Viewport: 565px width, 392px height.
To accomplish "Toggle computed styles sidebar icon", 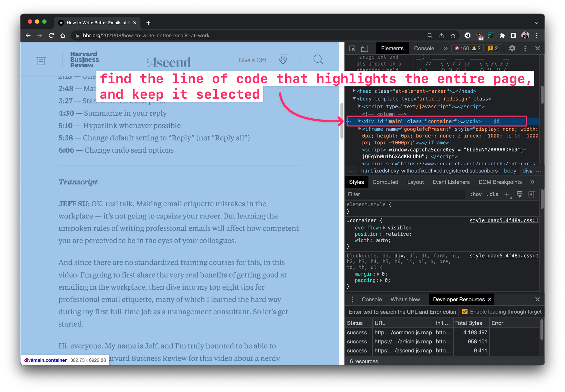I will click(x=532, y=194).
